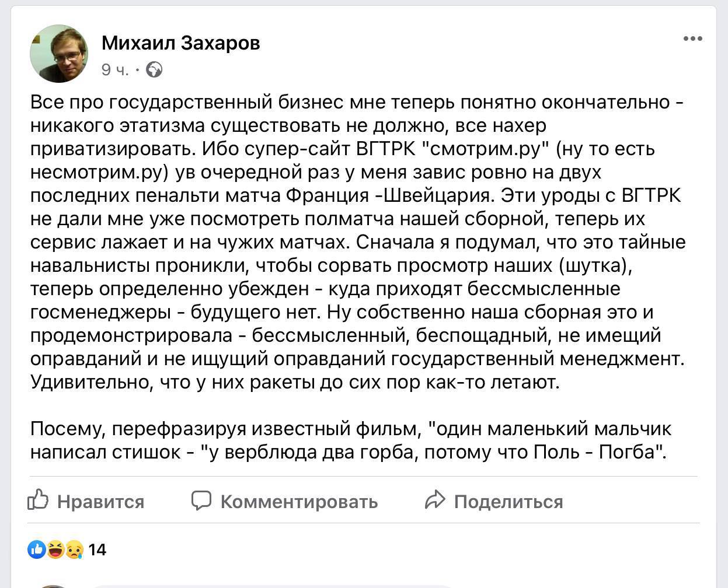
Task: Click the sad crying reaction emoji
Action: 74,549
